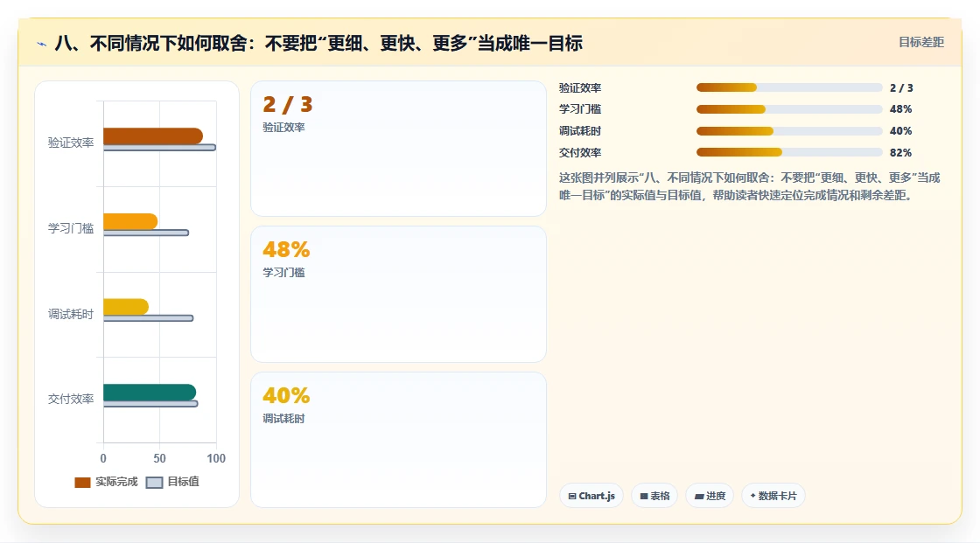
Task: Click the green 交付效率 actual bar in chart
Action: click(x=150, y=393)
